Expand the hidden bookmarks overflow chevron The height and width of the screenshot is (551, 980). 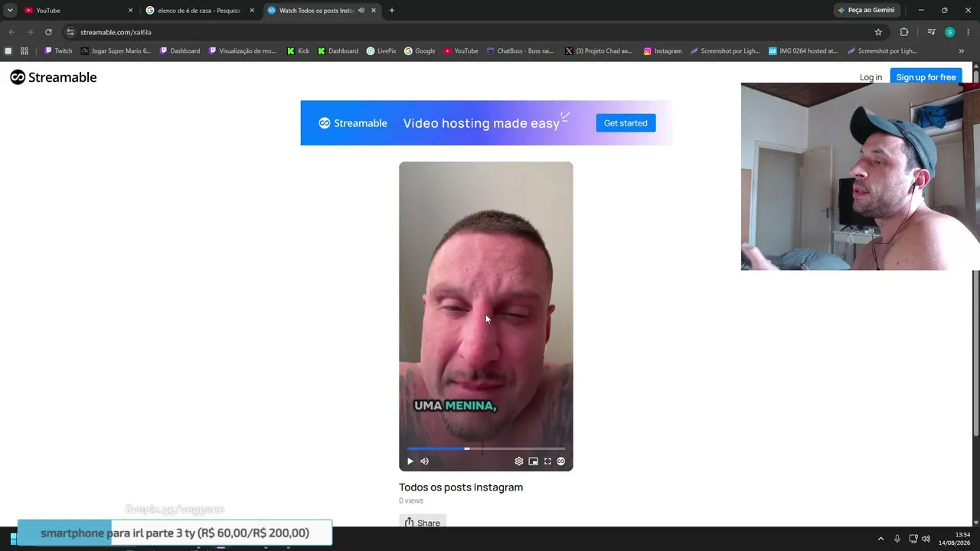click(x=962, y=51)
